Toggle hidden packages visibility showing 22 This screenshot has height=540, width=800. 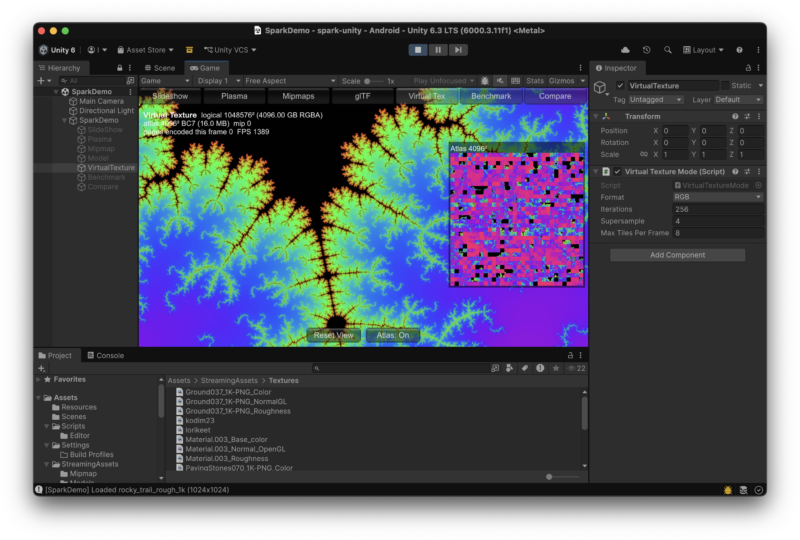point(577,368)
